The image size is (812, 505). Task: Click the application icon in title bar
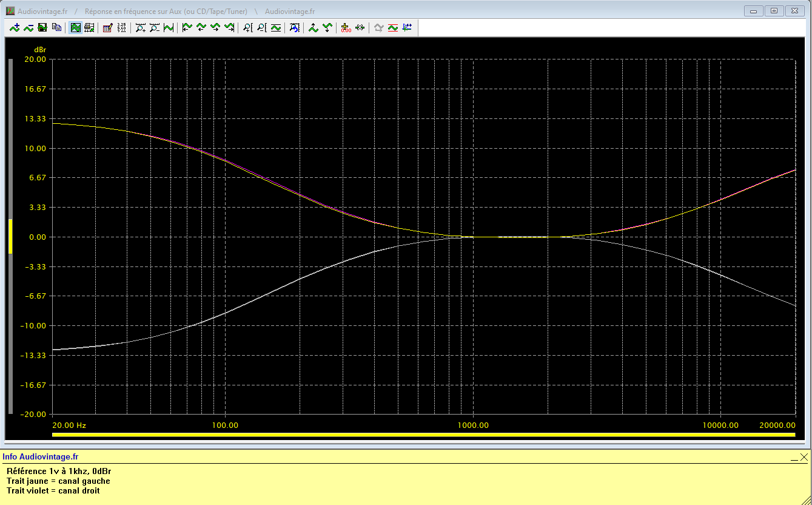click(10, 11)
